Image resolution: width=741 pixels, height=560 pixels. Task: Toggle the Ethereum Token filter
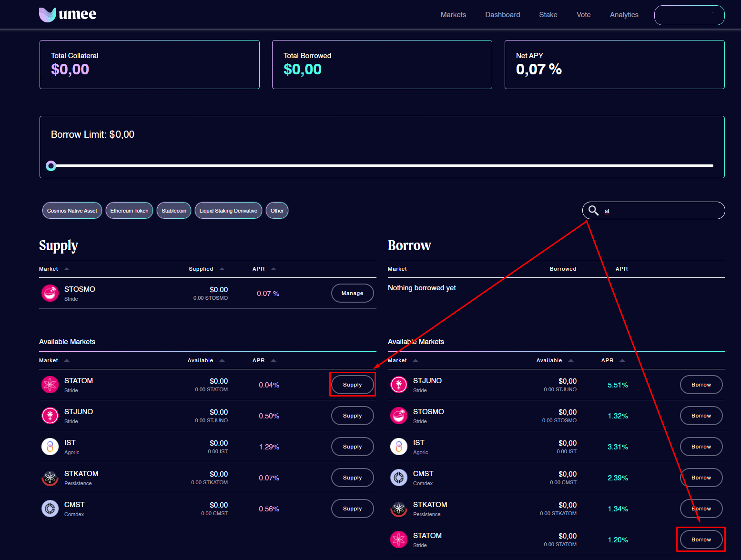(x=129, y=211)
